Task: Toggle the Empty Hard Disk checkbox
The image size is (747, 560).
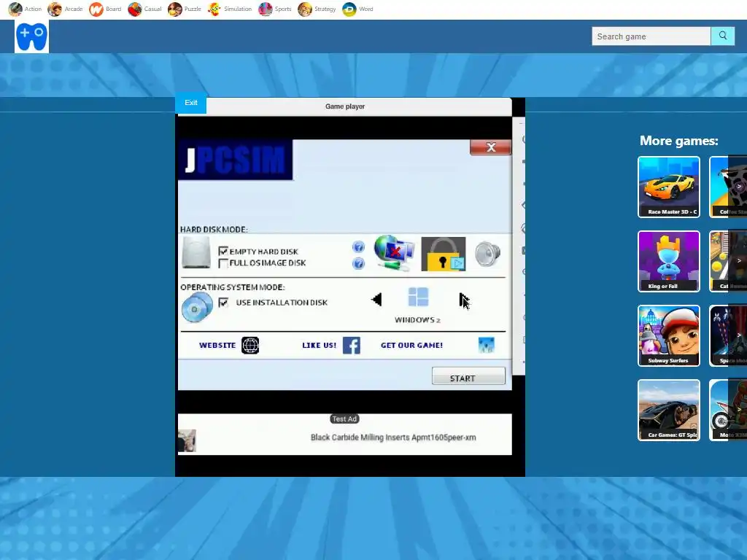Action: 223,251
